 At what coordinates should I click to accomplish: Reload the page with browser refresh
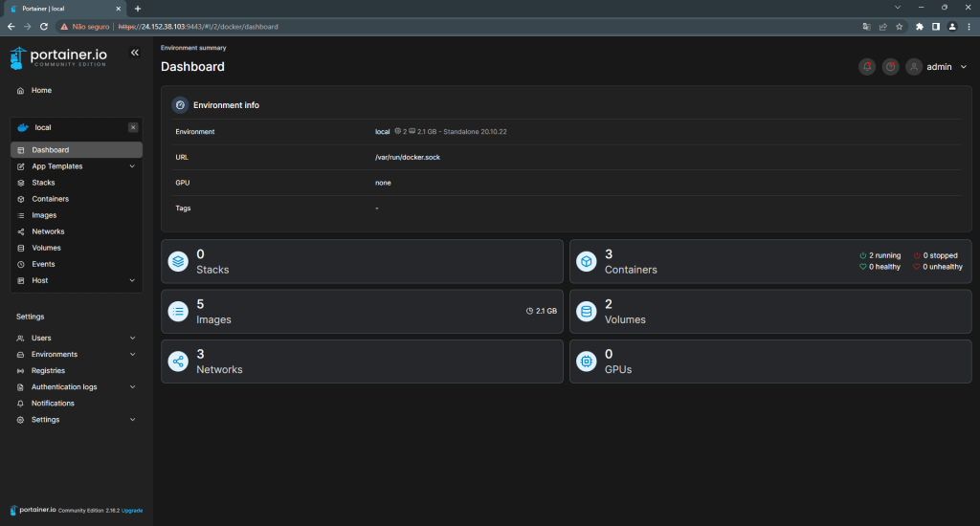point(44,27)
